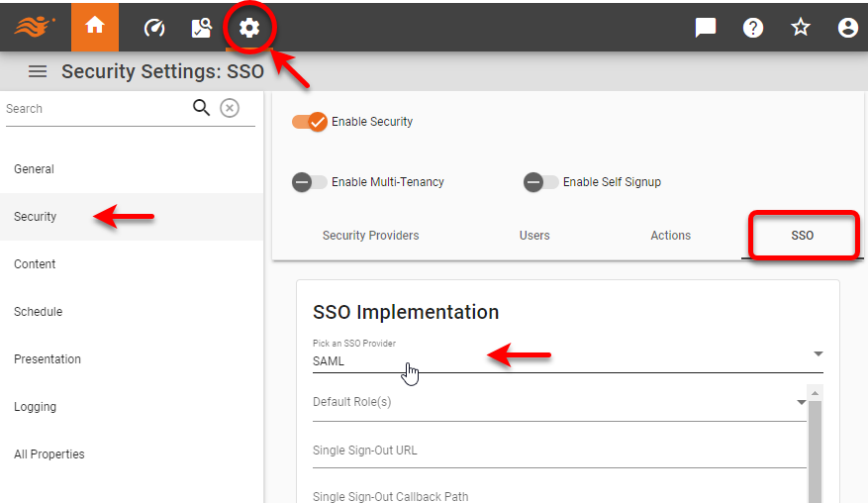
Task: Turn on Enable Self Signup switch
Action: (x=541, y=182)
